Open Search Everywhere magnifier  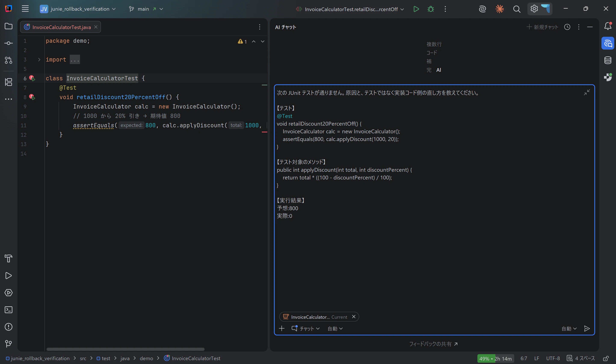(x=517, y=9)
